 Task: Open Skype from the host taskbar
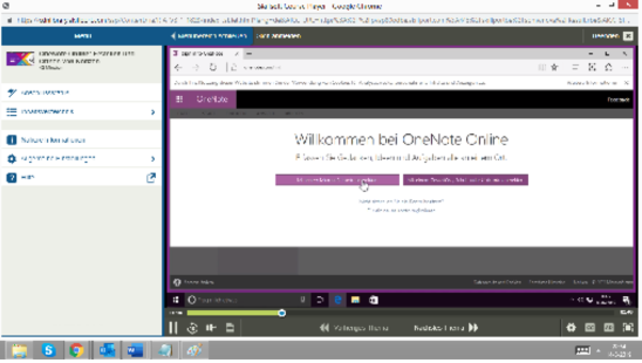(x=48, y=351)
